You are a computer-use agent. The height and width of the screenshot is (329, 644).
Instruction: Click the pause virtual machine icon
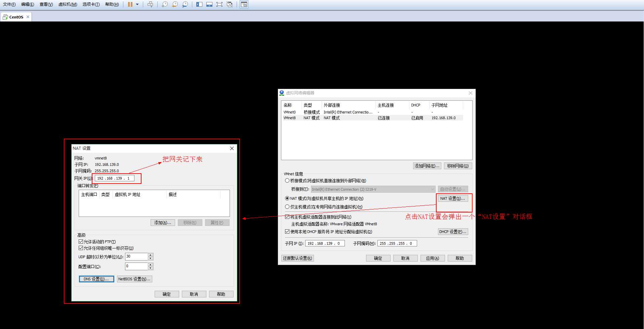[x=130, y=4]
